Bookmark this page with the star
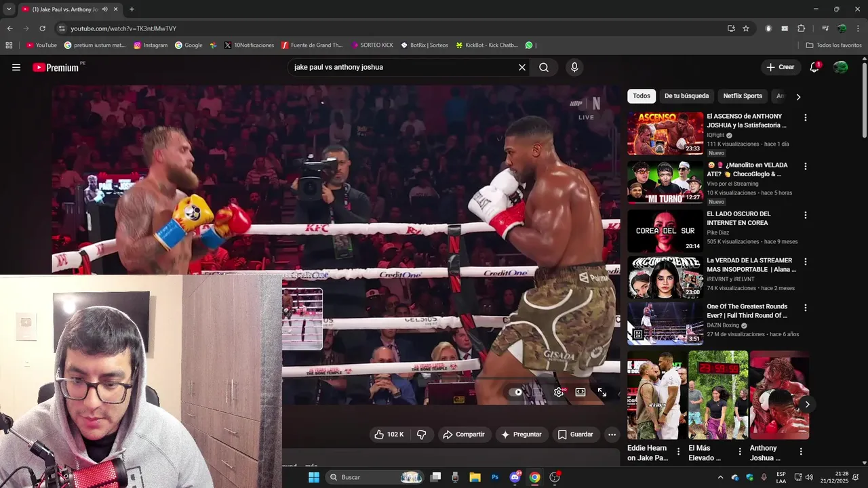The image size is (868, 488). click(746, 28)
